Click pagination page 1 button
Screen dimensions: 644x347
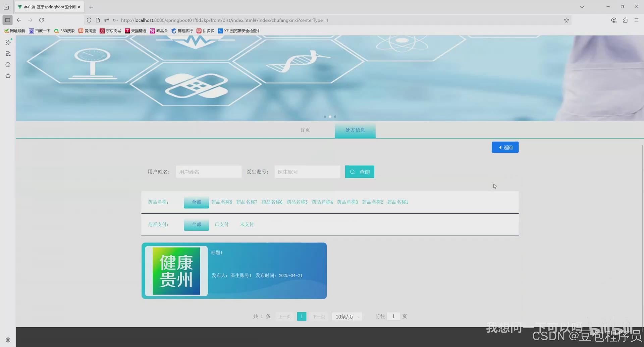pos(302,317)
